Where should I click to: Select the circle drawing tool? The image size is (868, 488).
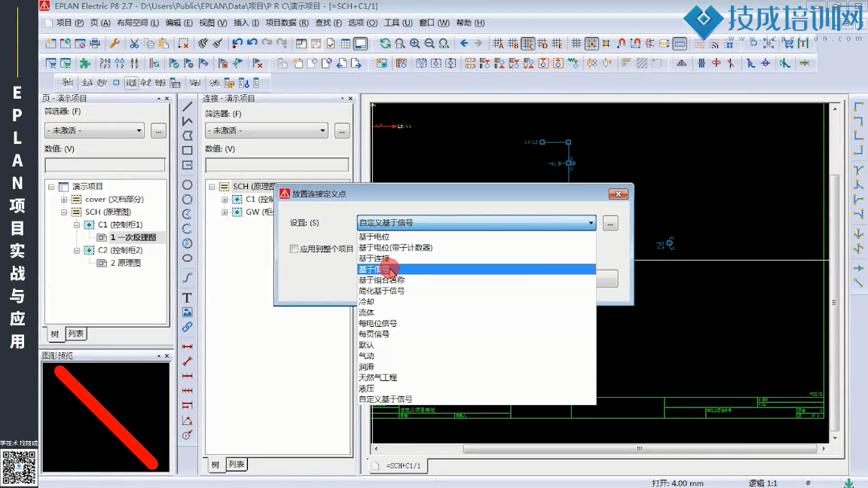point(187,185)
